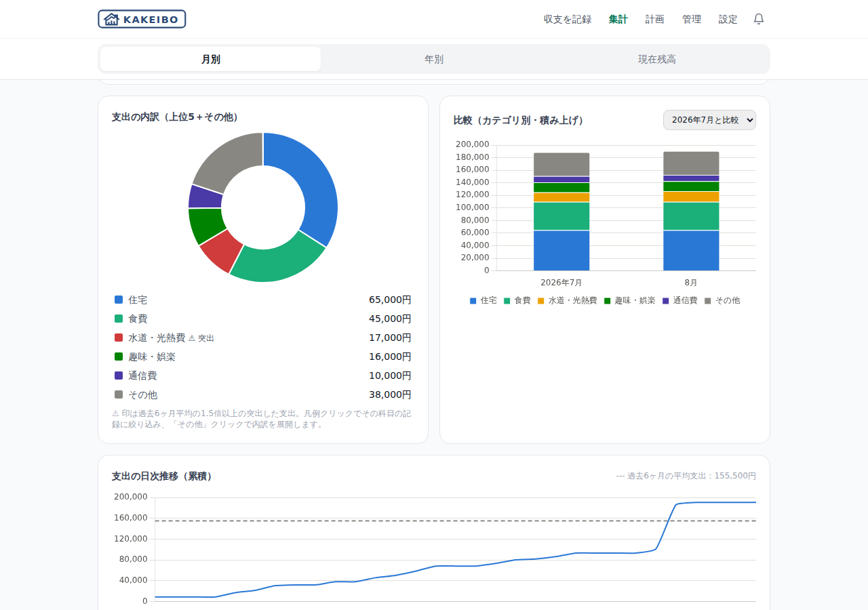
Task: Open the 管理 menu item
Action: tap(692, 19)
